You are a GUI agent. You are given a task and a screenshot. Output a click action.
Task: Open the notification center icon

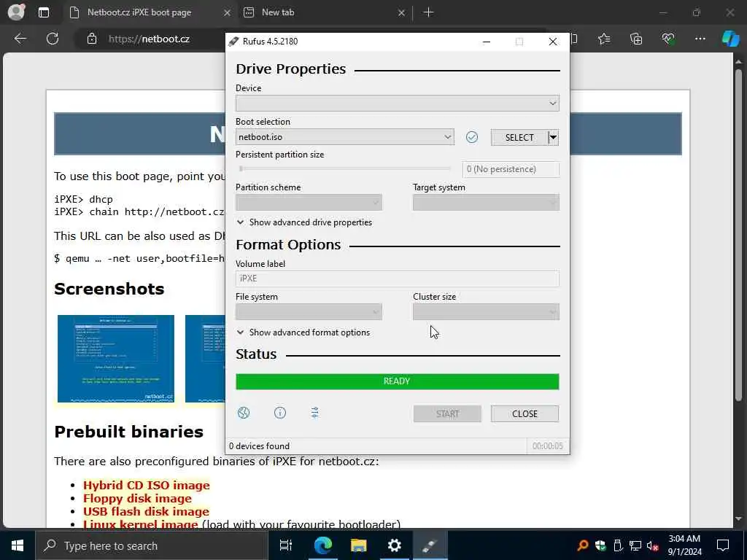723,545
